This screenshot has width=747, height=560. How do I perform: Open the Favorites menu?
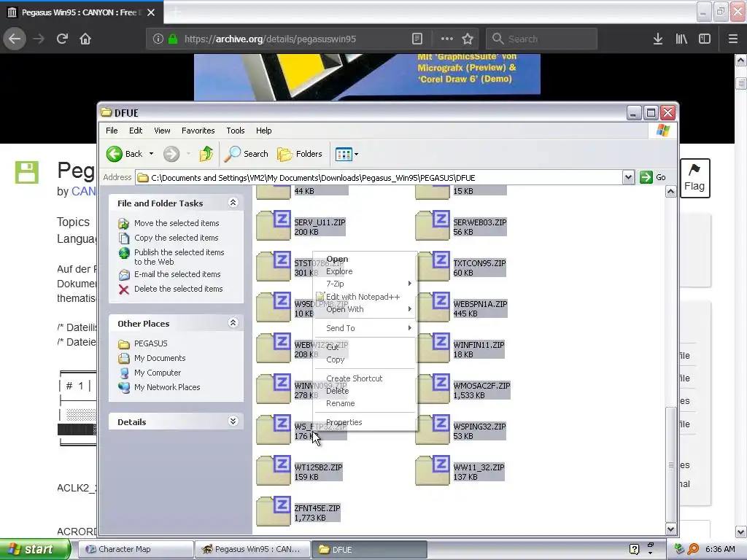coord(198,131)
